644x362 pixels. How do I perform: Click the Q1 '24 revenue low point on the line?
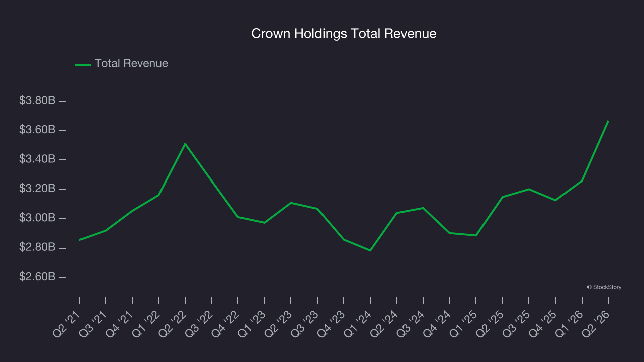coord(370,250)
